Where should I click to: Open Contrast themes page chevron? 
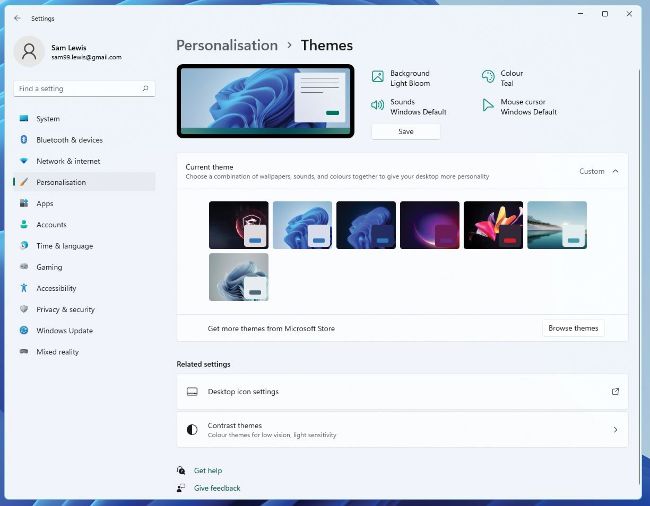[x=615, y=430]
